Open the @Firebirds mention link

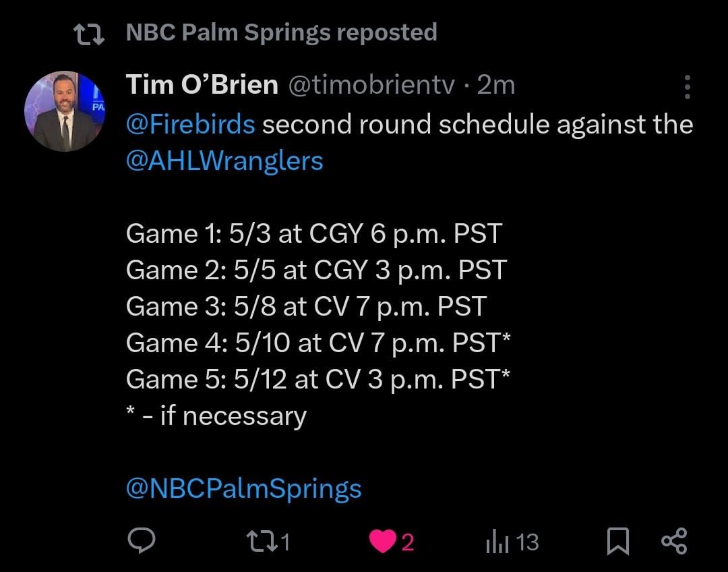click(190, 125)
